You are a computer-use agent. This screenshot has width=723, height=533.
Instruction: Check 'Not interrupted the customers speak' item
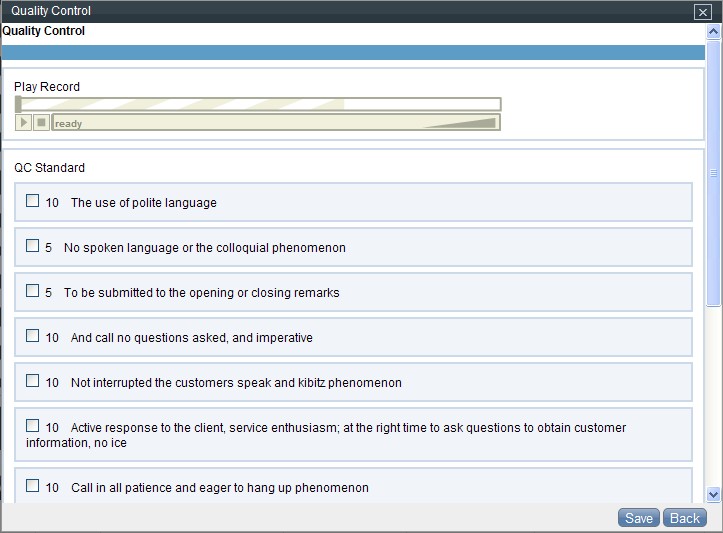point(33,381)
